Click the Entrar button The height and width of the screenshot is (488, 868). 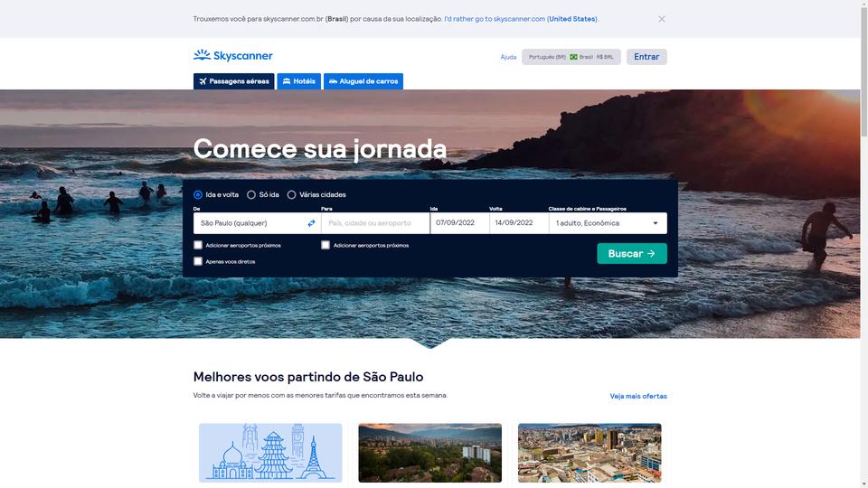(646, 57)
